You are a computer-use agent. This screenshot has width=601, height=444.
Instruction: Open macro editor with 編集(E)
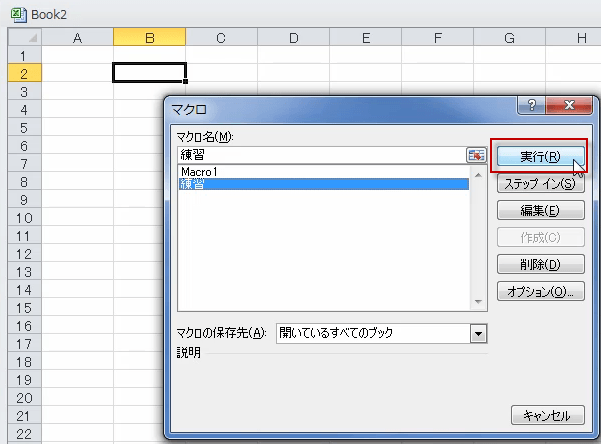(540, 210)
